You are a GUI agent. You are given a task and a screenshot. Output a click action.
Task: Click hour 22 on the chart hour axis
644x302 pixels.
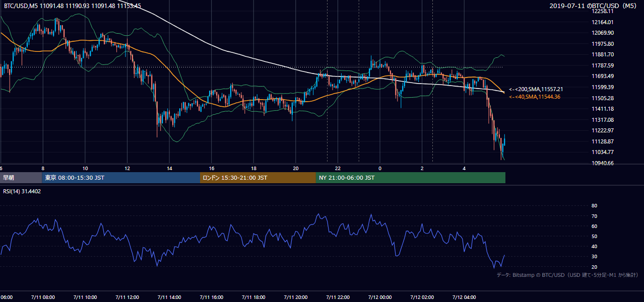[x=338, y=168]
